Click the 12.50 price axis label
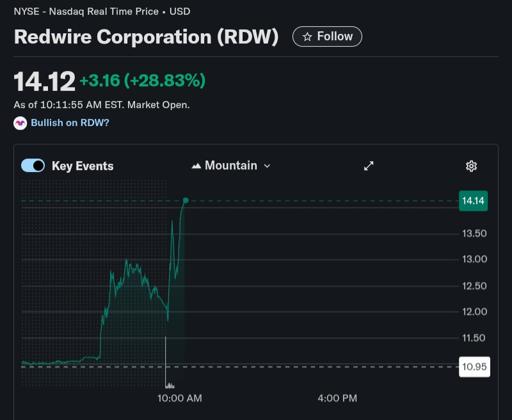The height and width of the screenshot is (420, 512). (474, 286)
